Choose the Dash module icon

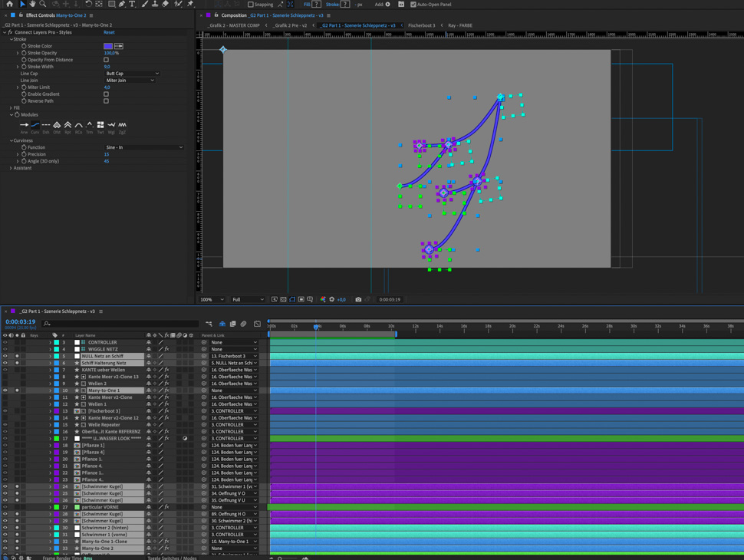point(46,125)
